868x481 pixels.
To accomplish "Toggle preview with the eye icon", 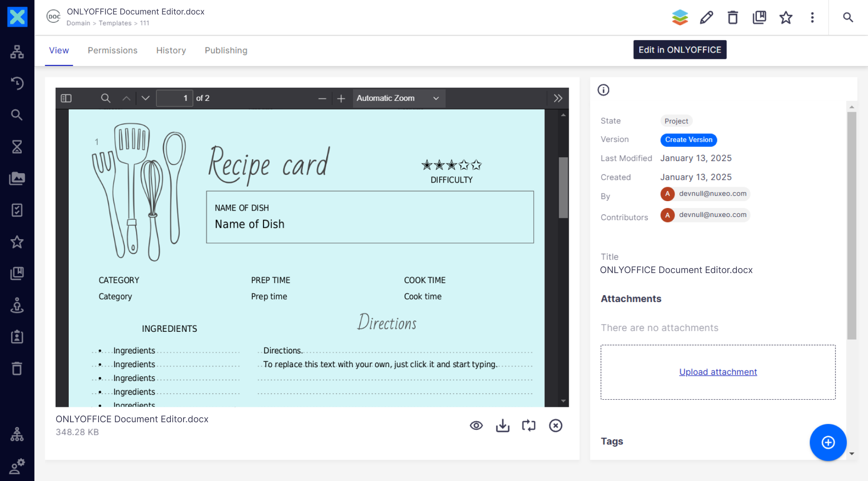I will (x=476, y=425).
